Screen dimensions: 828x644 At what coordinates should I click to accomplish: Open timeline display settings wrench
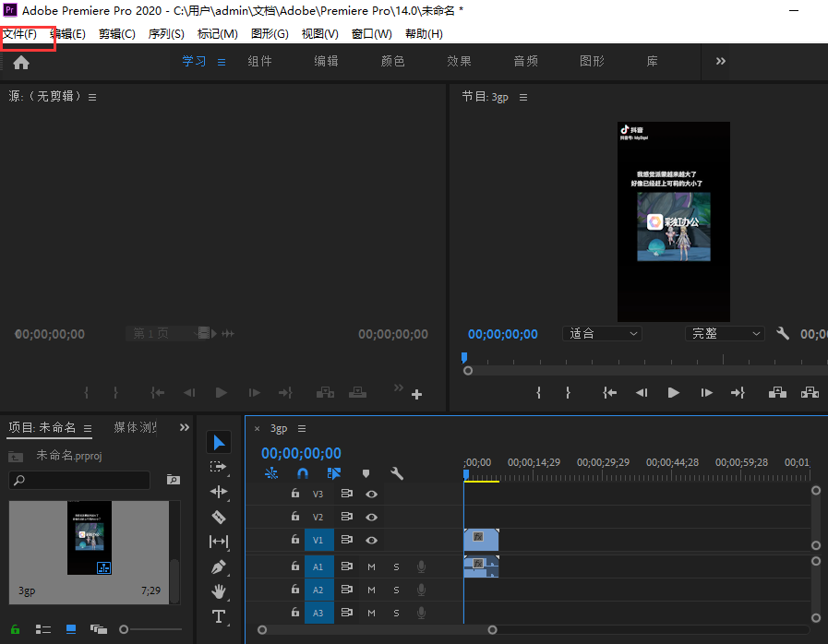click(x=397, y=473)
